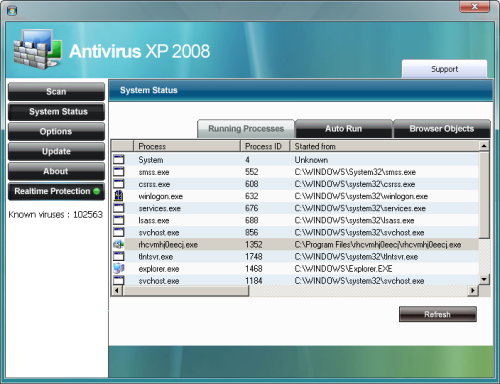Sort by the Process ID column header

[265, 146]
